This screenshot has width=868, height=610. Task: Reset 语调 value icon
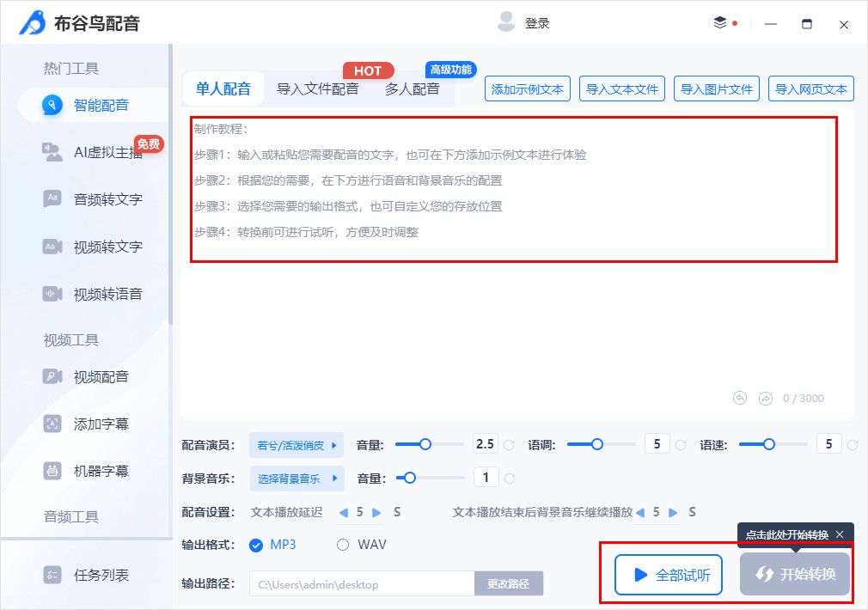(681, 445)
